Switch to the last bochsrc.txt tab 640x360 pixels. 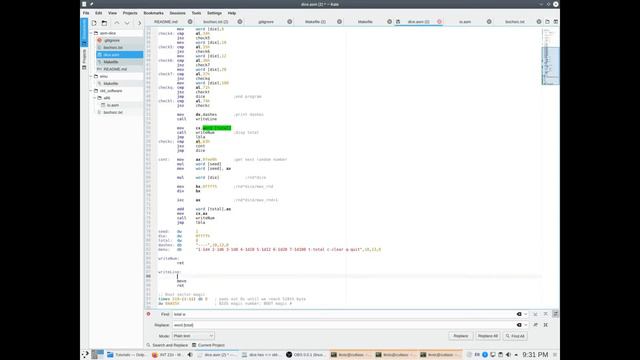pos(515,22)
